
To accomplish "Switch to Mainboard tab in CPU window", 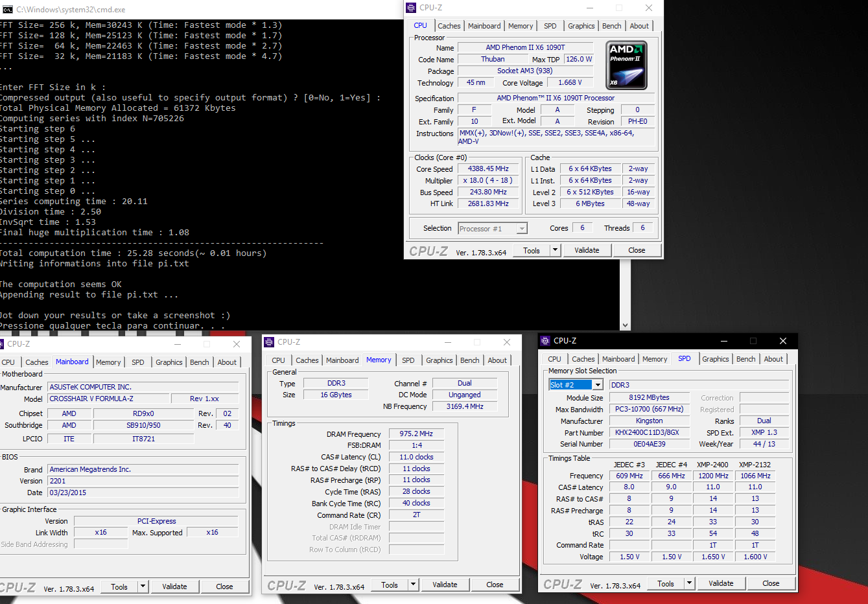I will [x=484, y=26].
